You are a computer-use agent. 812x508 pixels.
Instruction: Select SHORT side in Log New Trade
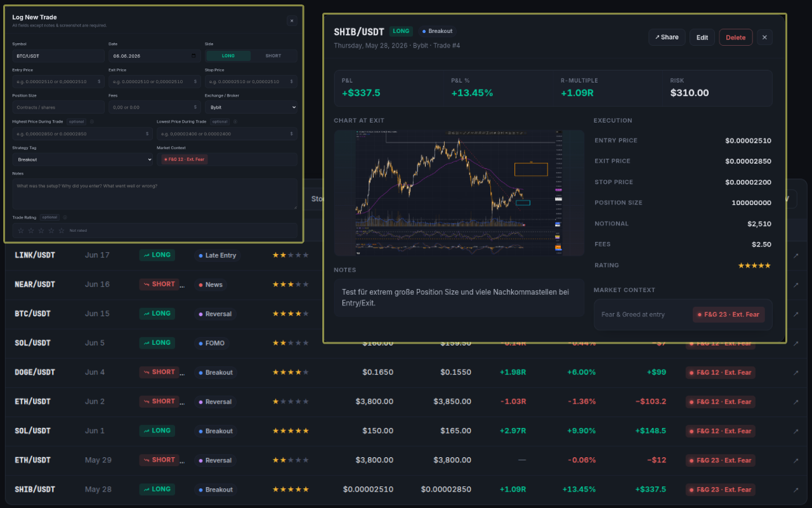click(273, 56)
